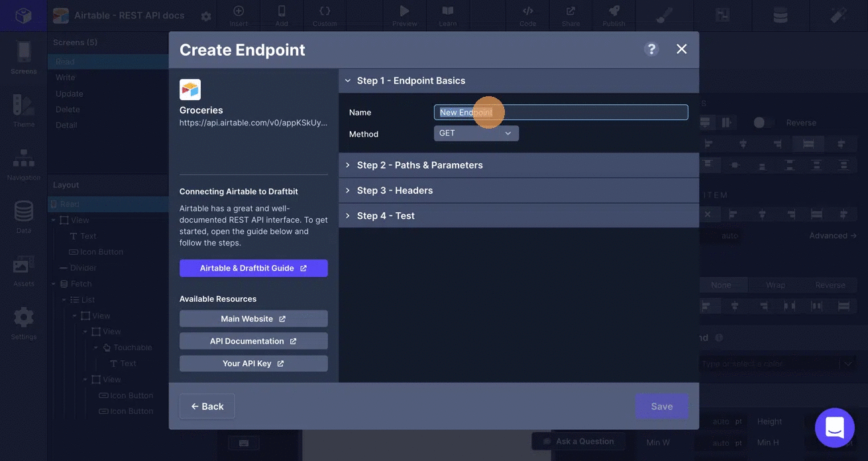Screen dimensions: 868x461
Task: Close the Create Endpoint dialog
Action: click(681, 49)
